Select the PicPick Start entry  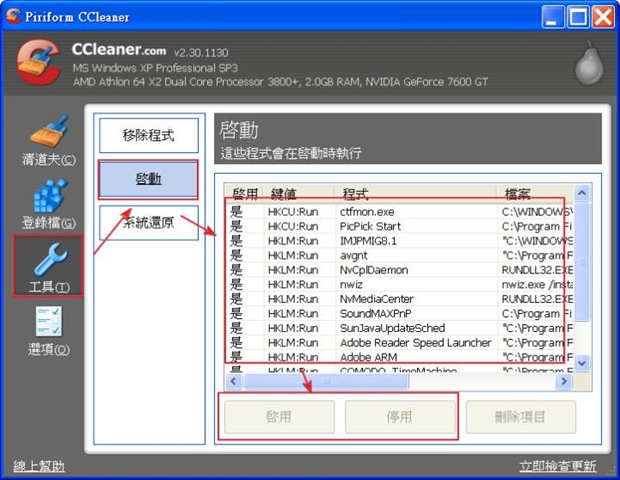click(399, 227)
